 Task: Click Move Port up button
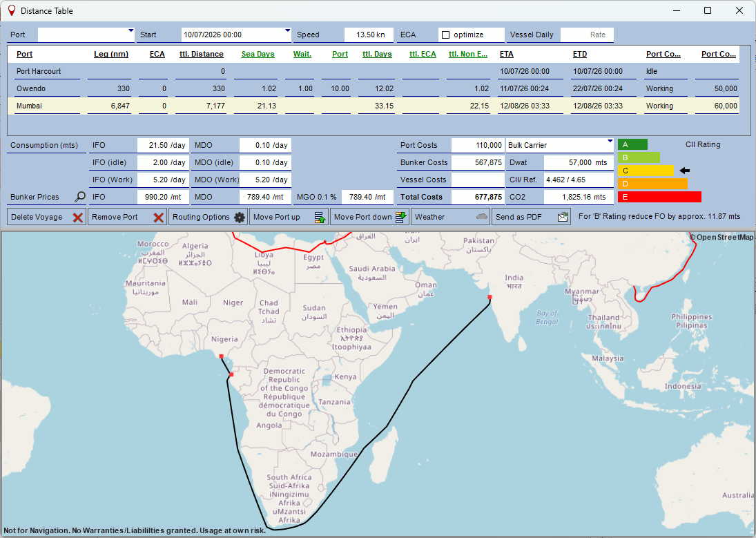(289, 217)
